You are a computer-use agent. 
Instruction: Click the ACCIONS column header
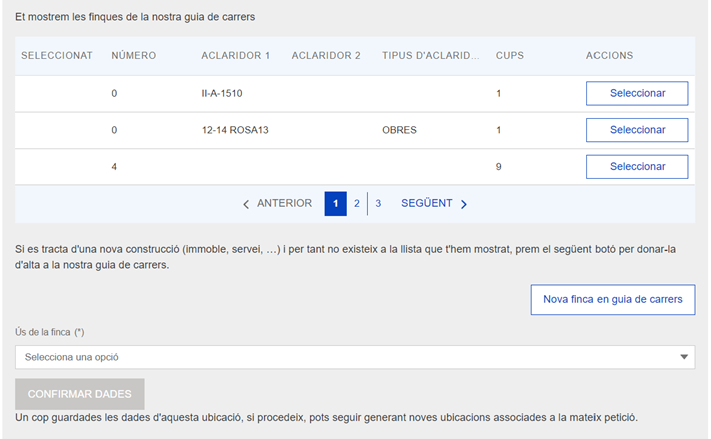(609, 56)
